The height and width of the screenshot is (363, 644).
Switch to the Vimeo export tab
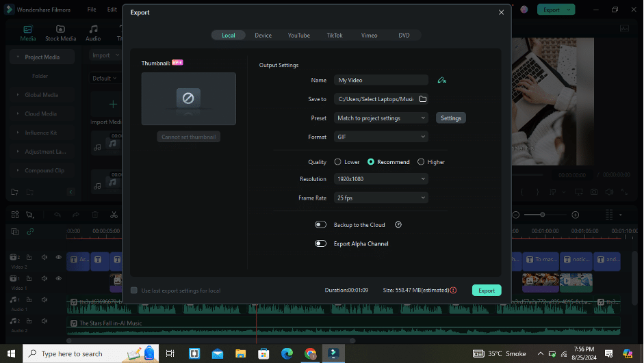pyautogui.click(x=370, y=36)
